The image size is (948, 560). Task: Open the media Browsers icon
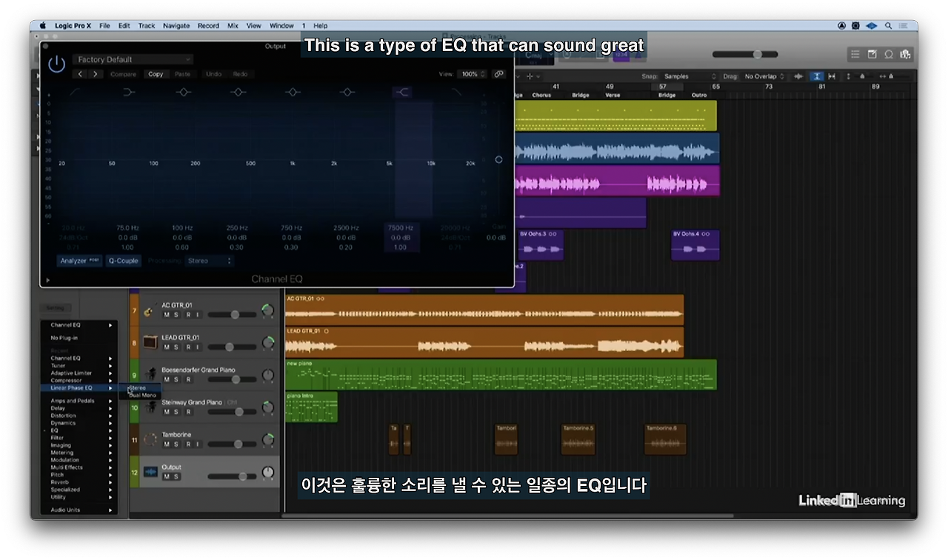click(x=904, y=54)
